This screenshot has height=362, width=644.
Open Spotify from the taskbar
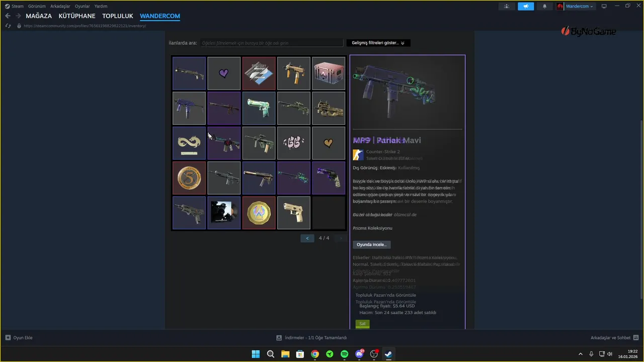pyautogui.click(x=345, y=354)
